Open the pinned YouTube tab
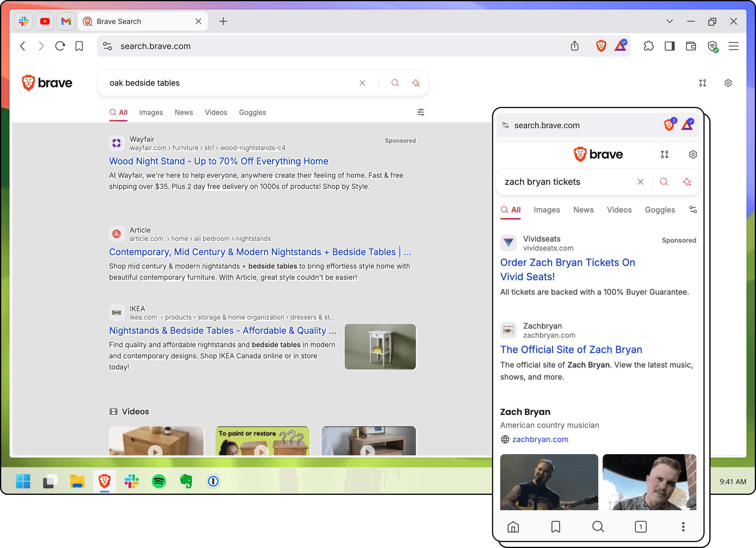The height and width of the screenshot is (548, 756). [45, 21]
